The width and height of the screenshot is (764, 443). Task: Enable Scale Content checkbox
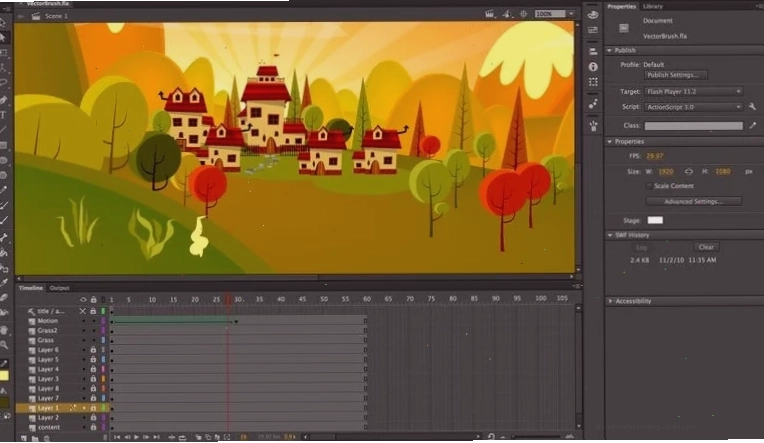point(649,186)
